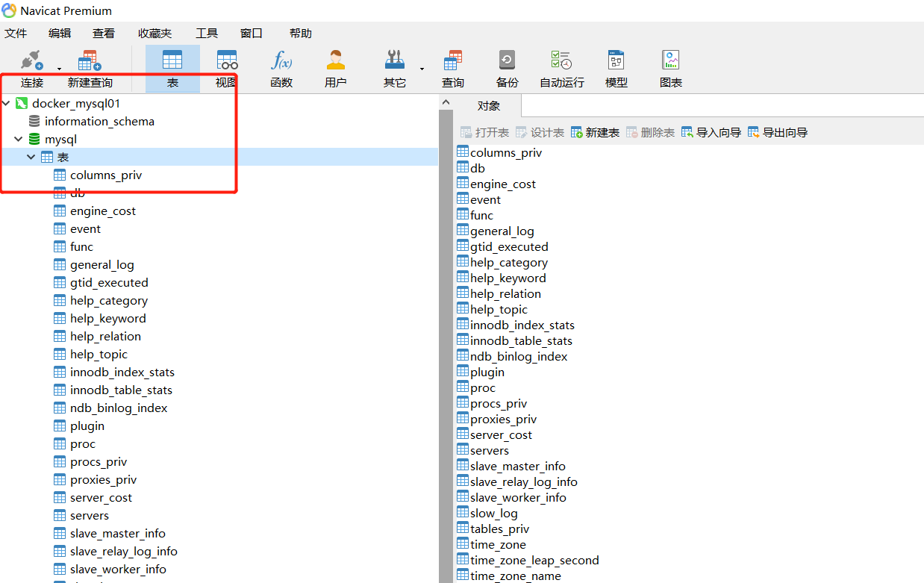Select proxies_priv in the object list
This screenshot has height=583, width=924.
[503, 419]
